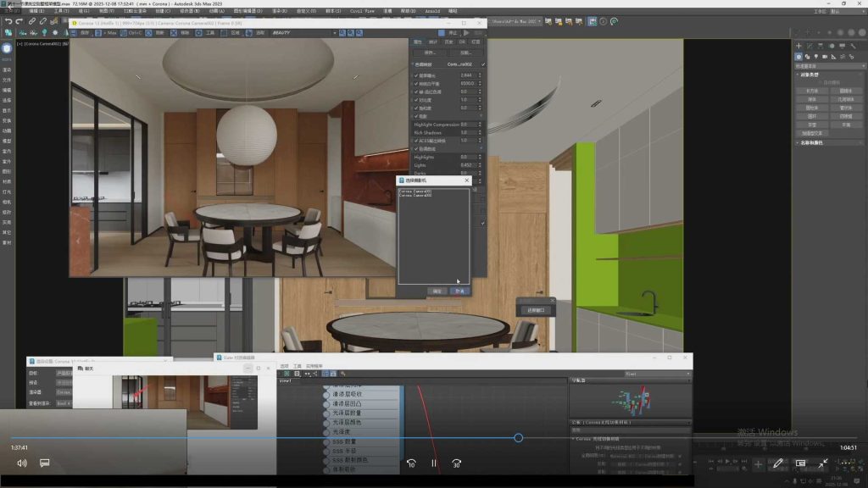Click the redo arrow in the main toolbar
The image size is (868, 488).
(x=19, y=21)
